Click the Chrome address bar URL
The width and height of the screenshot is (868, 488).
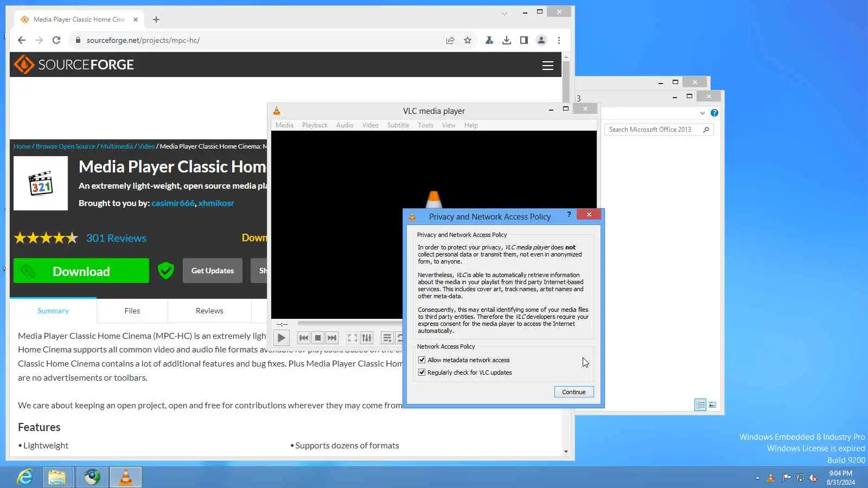pos(143,40)
